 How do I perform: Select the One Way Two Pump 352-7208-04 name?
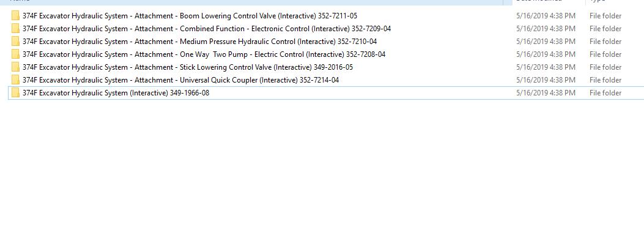(x=204, y=54)
